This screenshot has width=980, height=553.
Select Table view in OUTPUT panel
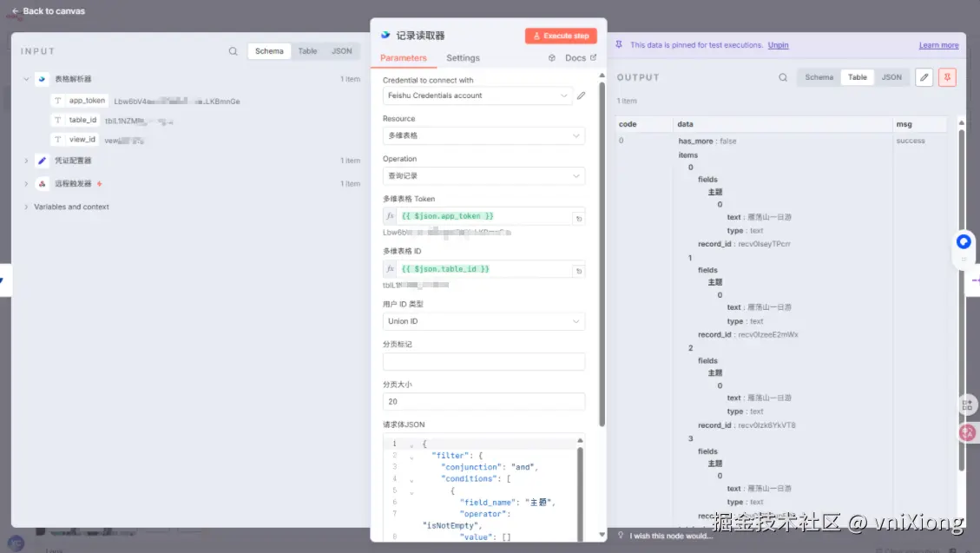click(857, 77)
